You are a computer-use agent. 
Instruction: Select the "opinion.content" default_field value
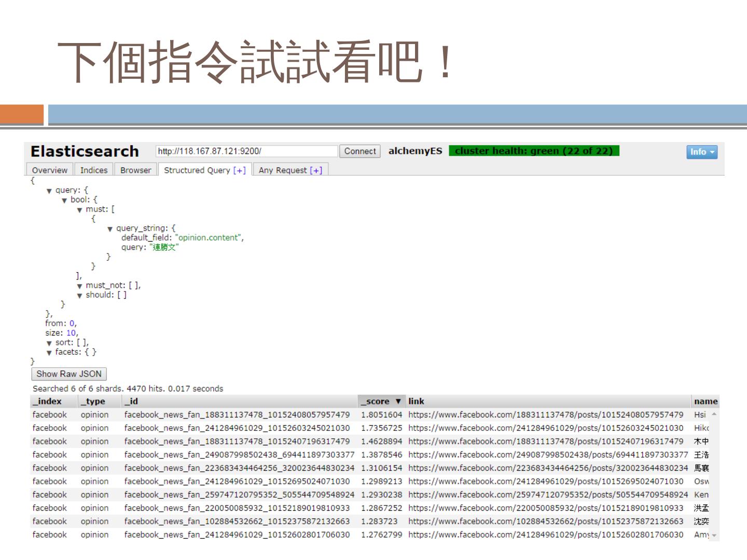208,237
